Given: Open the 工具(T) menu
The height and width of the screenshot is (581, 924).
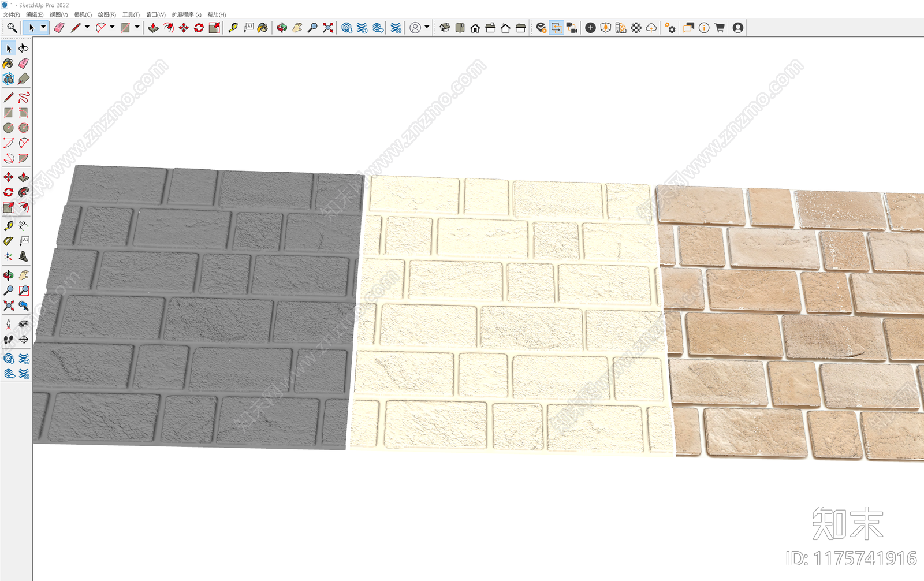Looking at the screenshot, I should coord(131,14).
